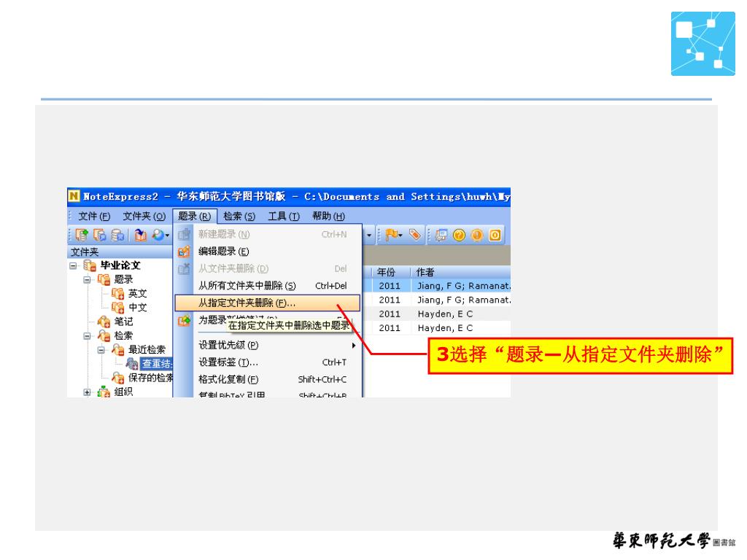Select 从所有文件夹中删除 (S) menu entry

[267, 286]
